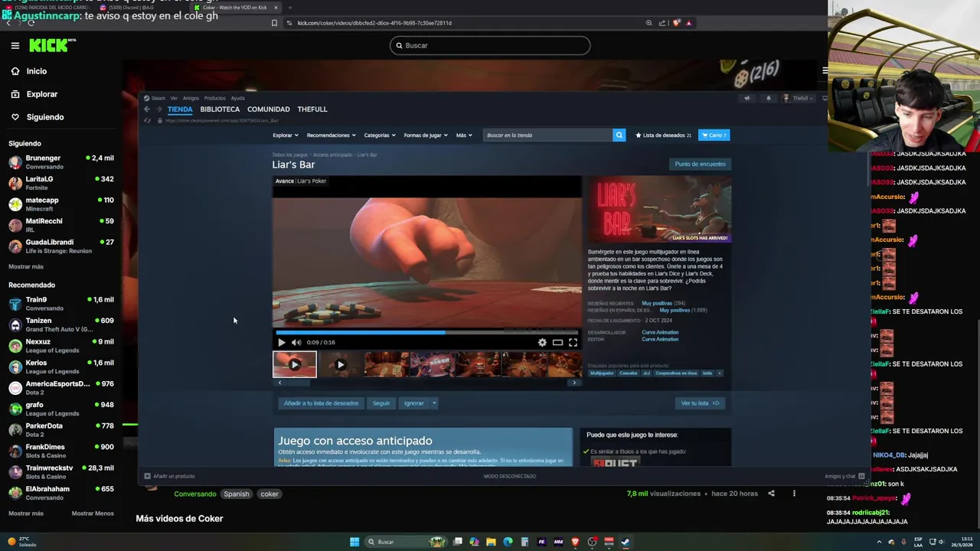
Task: Click Añadir a tu lista de deseados
Action: pyautogui.click(x=321, y=403)
